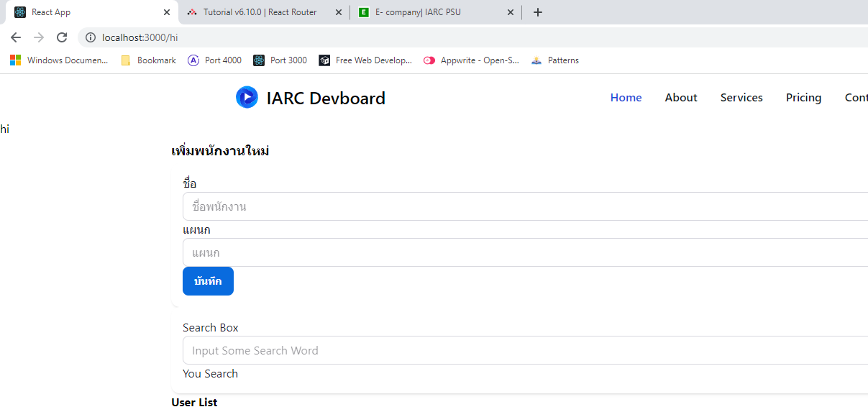The height and width of the screenshot is (412, 868).
Task: Close the E-company IARC PSU tab
Action: (x=511, y=12)
